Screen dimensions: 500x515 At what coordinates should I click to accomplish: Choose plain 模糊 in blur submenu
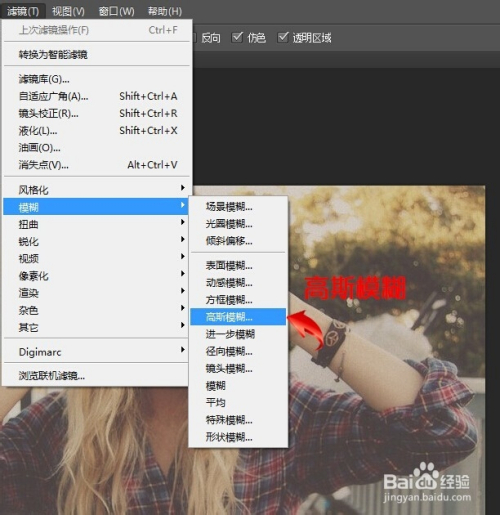(238, 386)
